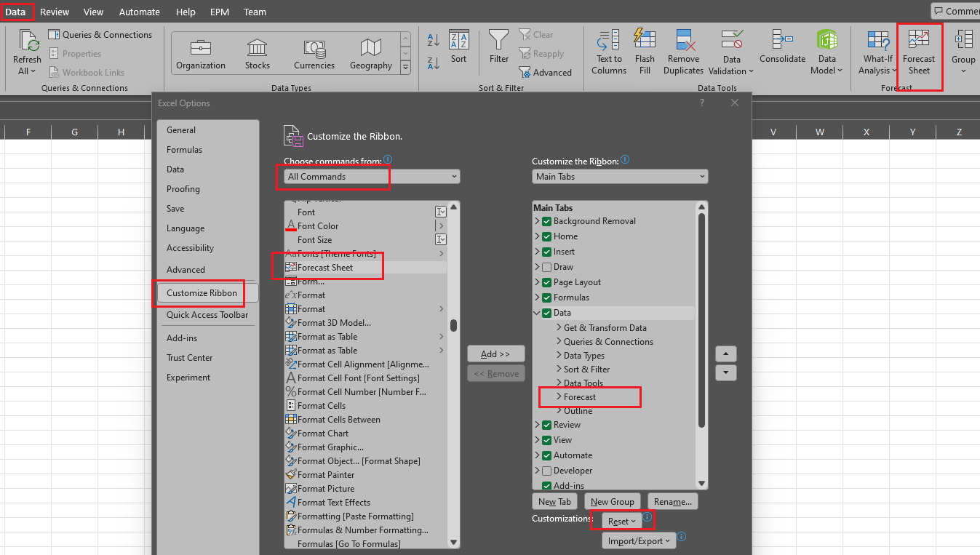Open Quick Access Toolbar options
This screenshot has height=555, width=980.
coord(207,315)
